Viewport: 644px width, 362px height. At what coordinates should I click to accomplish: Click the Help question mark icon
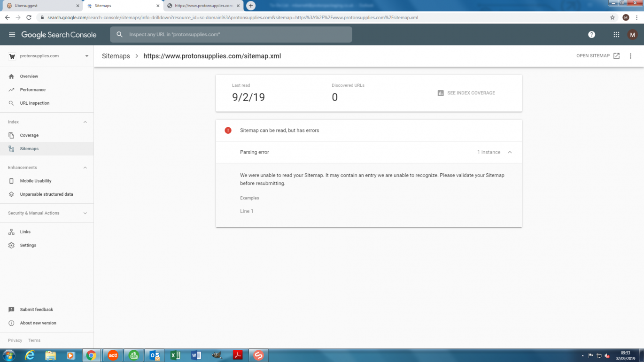point(591,35)
